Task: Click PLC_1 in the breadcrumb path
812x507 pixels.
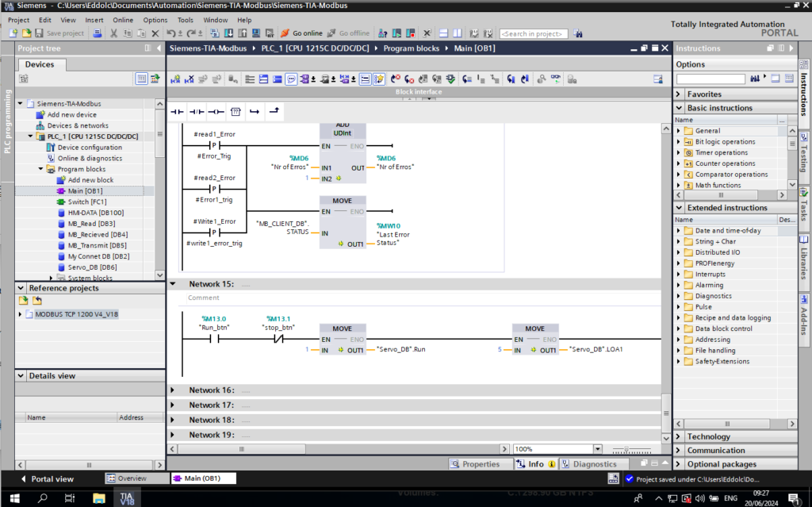Action: point(315,48)
